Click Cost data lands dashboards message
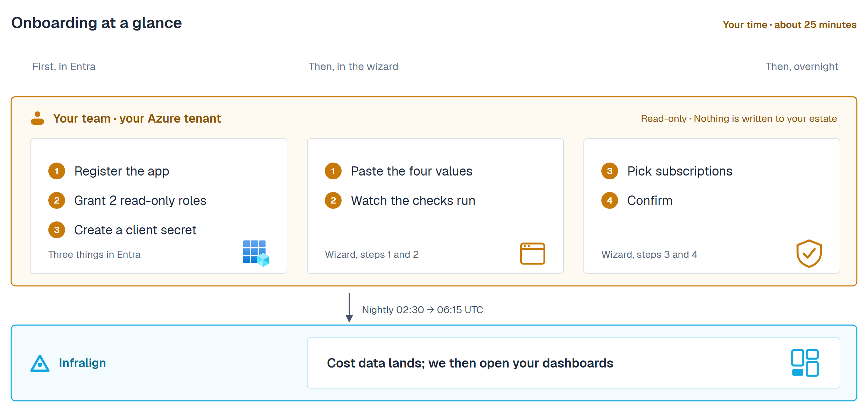The image size is (868, 412). click(x=470, y=363)
